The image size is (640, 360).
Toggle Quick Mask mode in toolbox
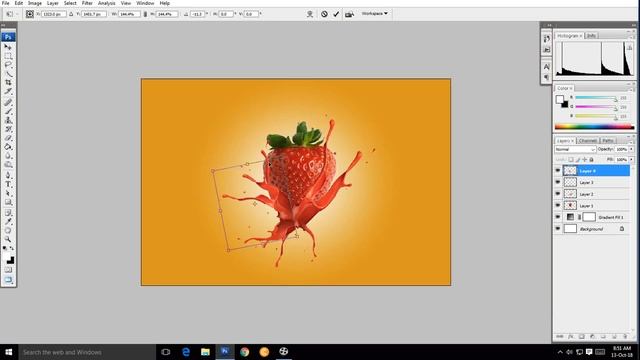coord(8,270)
